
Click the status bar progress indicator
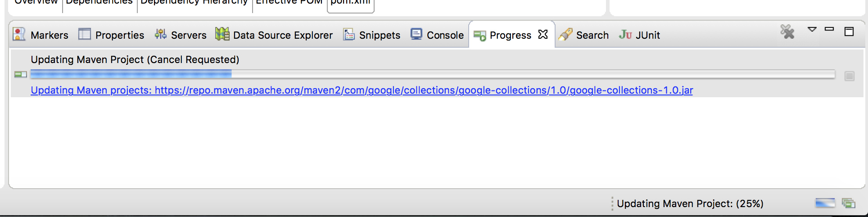pyautogui.click(x=825, y=203)
